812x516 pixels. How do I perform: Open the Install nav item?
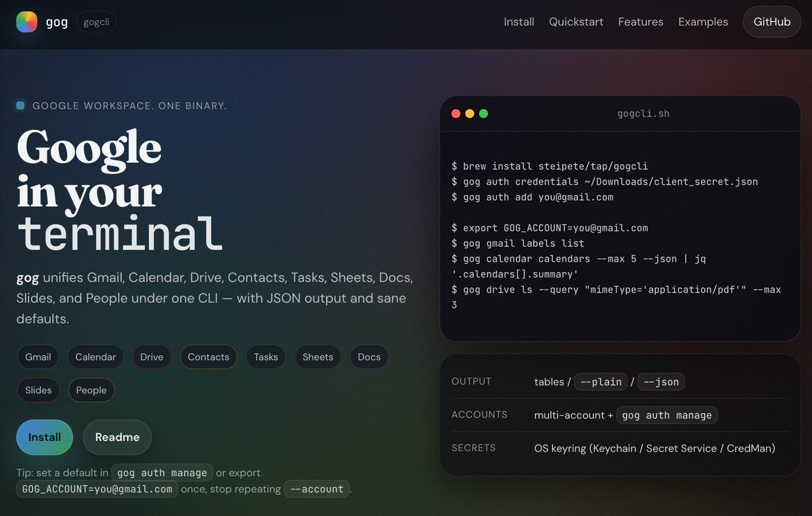click(519, 22)
